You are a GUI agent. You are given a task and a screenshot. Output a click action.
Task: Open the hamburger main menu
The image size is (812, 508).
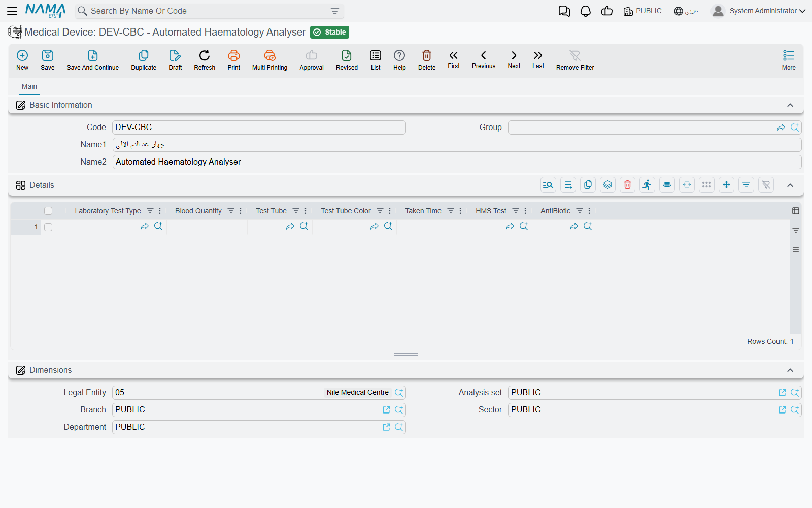coord(12,11)
